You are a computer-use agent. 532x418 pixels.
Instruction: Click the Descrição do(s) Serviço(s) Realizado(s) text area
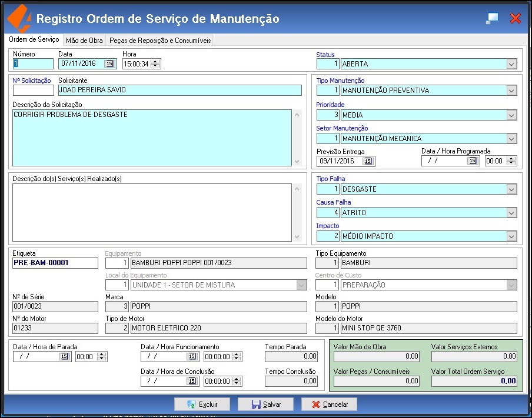[152, 213]
